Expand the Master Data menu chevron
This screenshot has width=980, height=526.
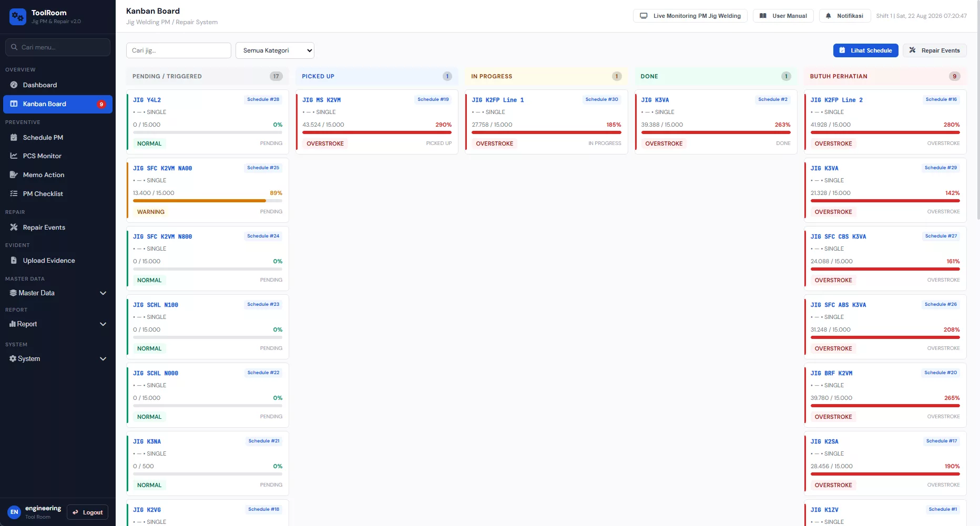[x=103, y=293]
